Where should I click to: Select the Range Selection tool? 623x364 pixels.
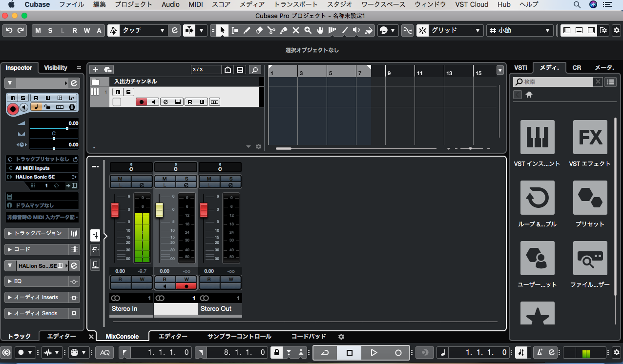click(x=235, y=30)
